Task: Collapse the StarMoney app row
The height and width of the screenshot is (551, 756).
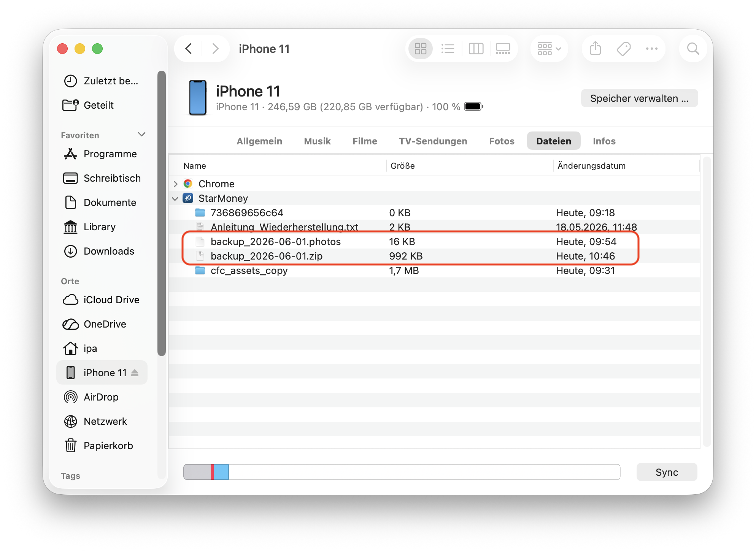Action: coord(175,198)
